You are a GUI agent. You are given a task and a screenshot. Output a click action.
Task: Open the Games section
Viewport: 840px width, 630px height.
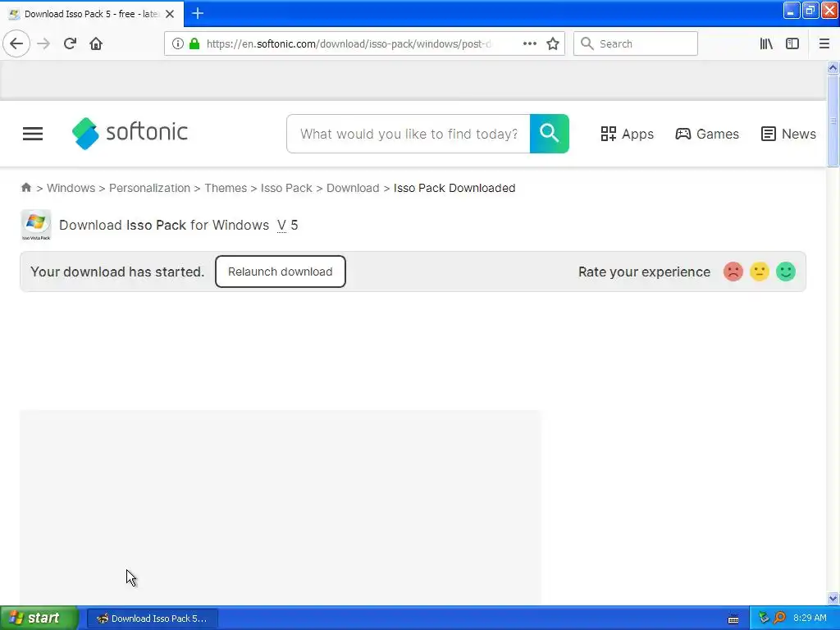point(706,134)
